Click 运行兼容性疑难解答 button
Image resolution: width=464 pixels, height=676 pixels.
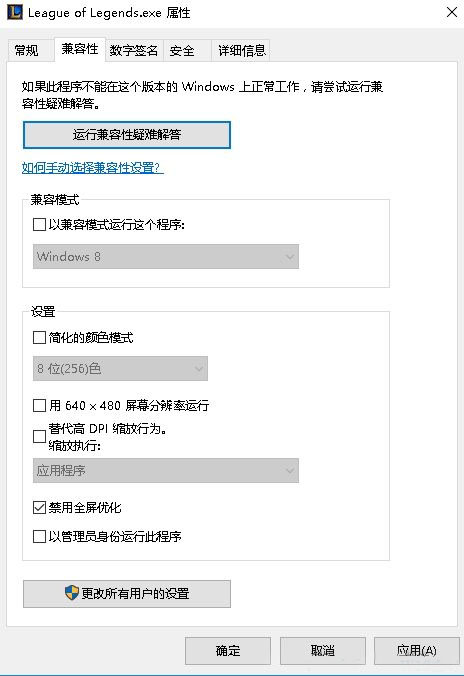(127, 135)
